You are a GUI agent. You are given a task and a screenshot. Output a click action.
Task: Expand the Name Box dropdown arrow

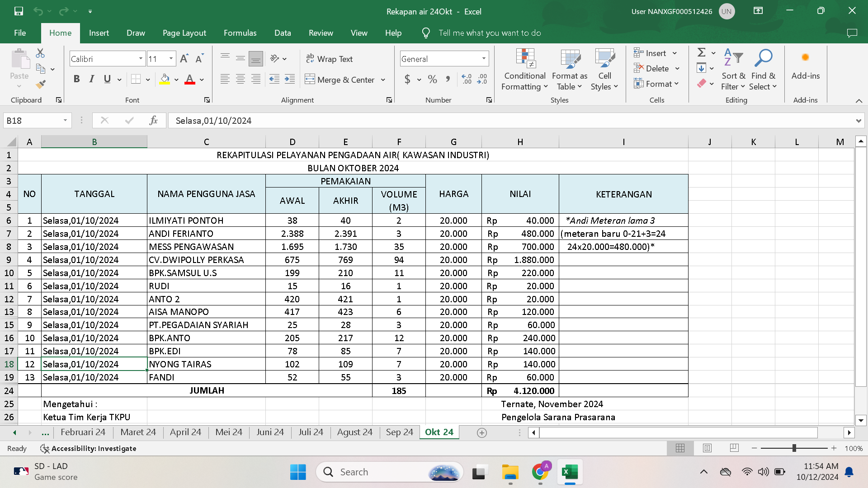pyautogui.click(x=65, y=121)
